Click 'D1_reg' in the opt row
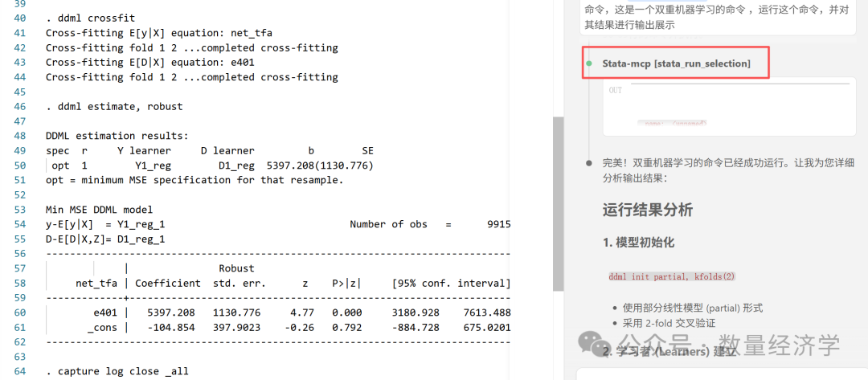The image size is (868, 380). coord(236,165)
